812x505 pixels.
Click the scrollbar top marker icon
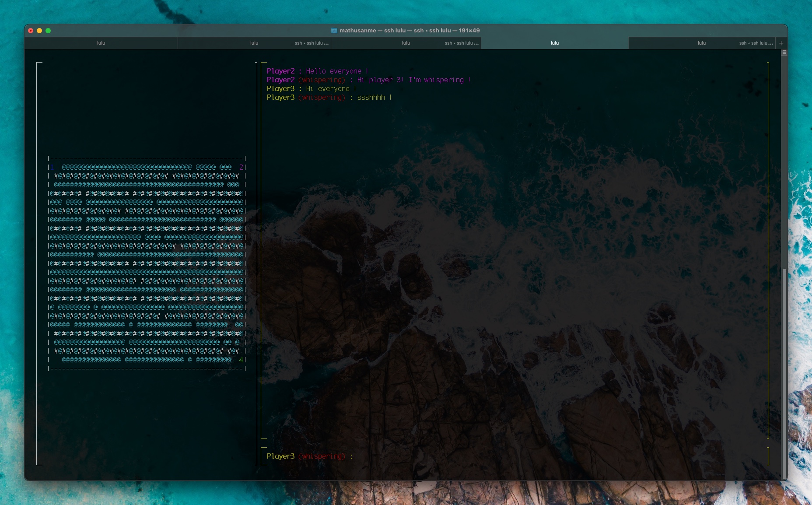pos(784,53)
